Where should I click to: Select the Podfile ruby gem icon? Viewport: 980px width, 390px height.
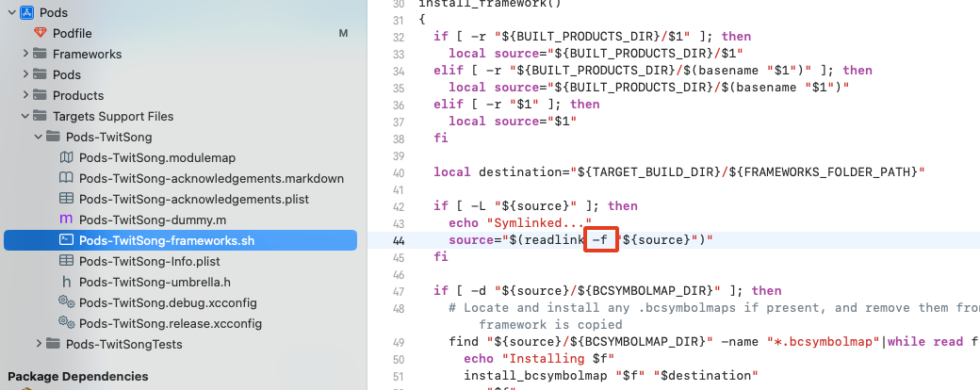click(x=41, y=33)
